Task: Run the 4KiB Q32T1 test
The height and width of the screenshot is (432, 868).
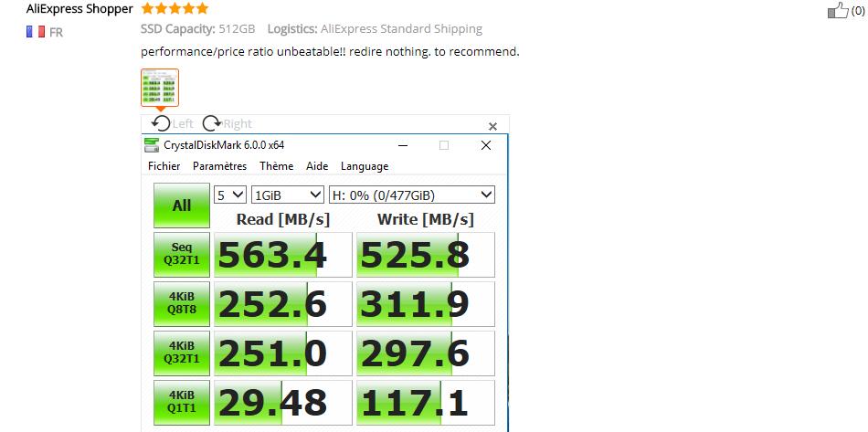Action: point(182,353)
